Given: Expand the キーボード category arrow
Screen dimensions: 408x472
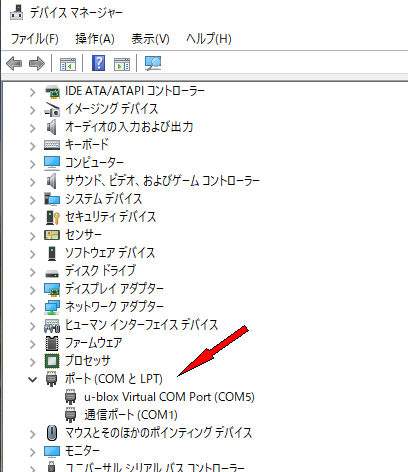Looking at the screenshot, I should [32, 145].
